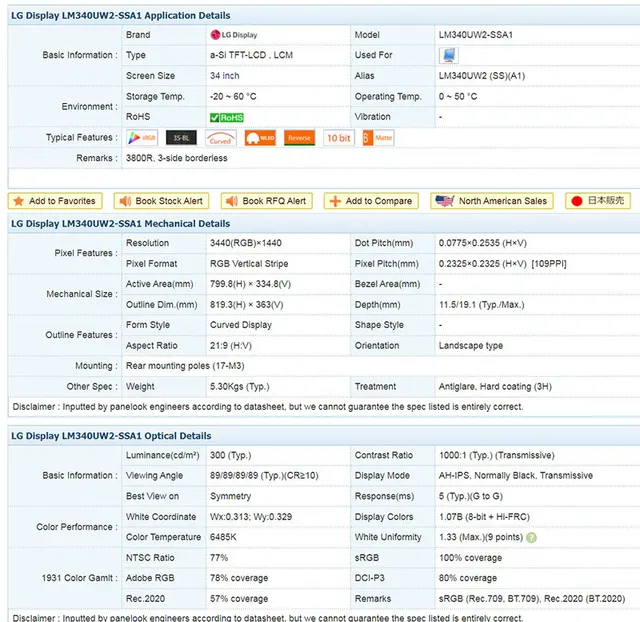Click the Reverse feature icon
The image size is (640, 622).
coord(300,138)
